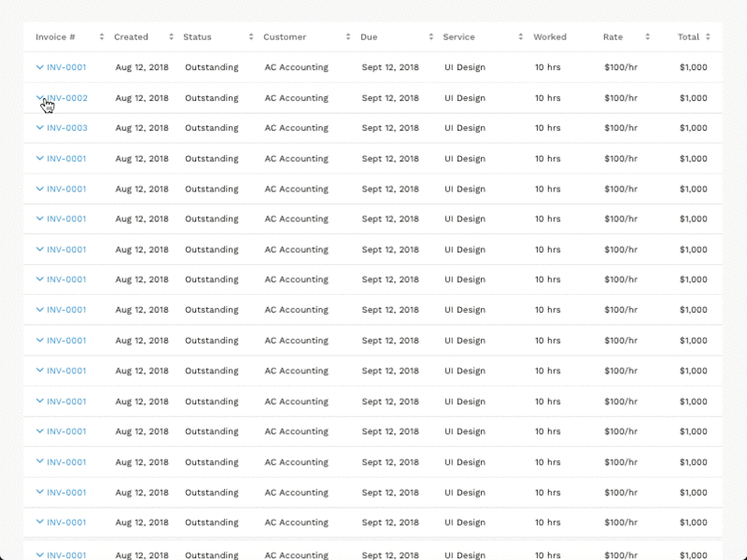Viewport: 747px width, 560px height.
Task: Sort by Invoice # column icon
Action: click(102, 37)
